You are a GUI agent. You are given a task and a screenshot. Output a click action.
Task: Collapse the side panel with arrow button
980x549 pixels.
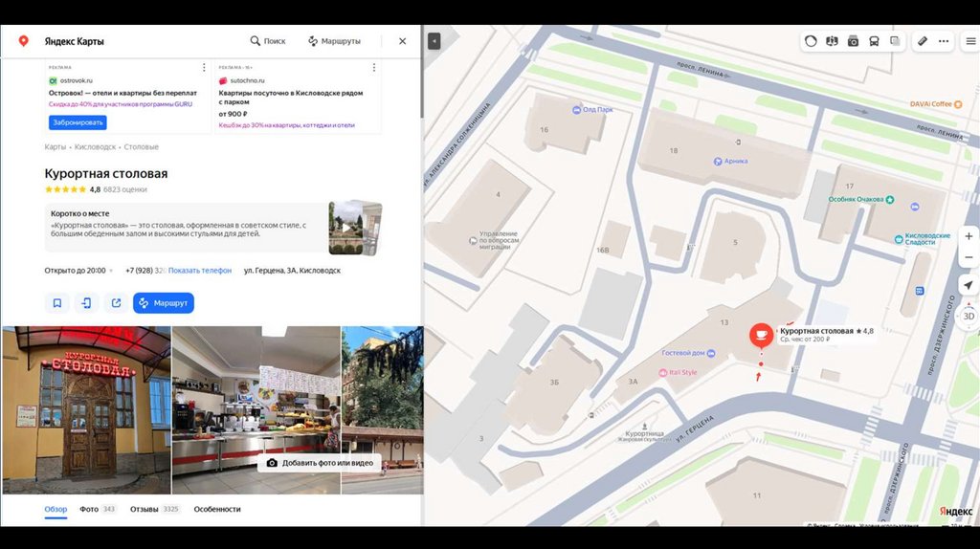point(434,41)
